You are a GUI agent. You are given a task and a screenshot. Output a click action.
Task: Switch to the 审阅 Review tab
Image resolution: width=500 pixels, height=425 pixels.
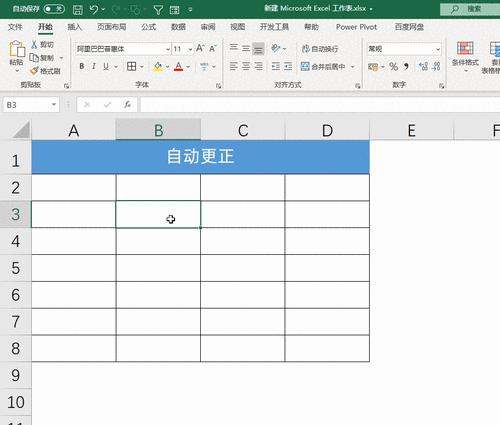[x=208, y=27]
